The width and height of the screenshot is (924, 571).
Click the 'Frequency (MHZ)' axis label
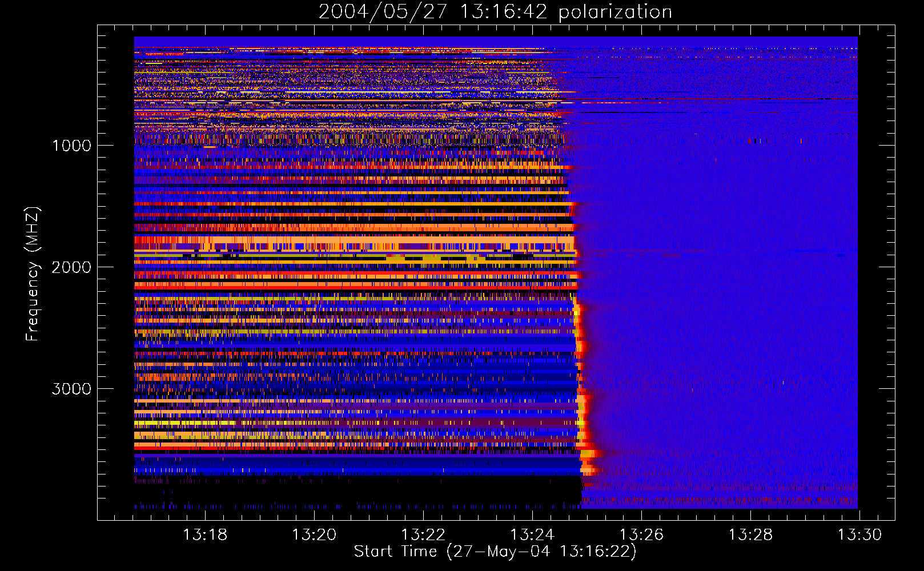tap(33, 274)
